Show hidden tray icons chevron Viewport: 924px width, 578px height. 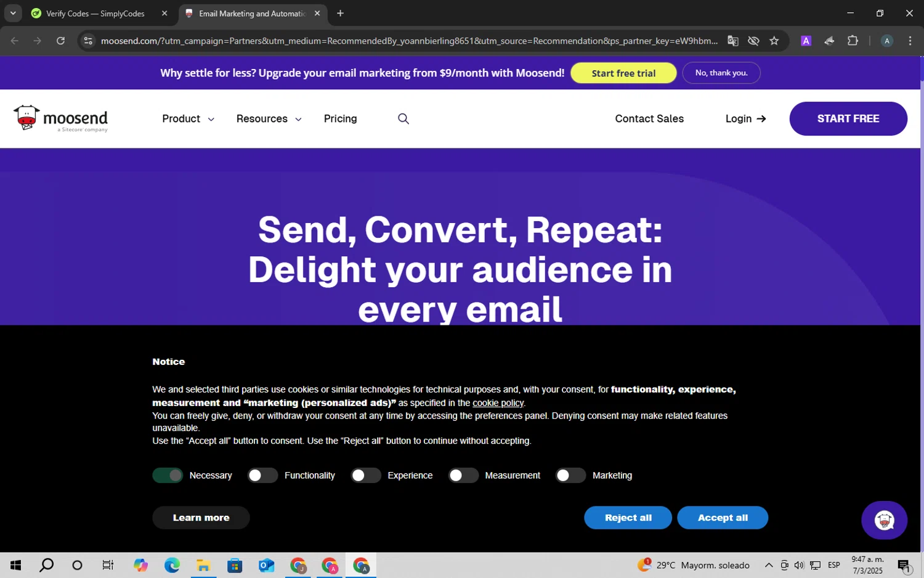(x=769, y=565)
